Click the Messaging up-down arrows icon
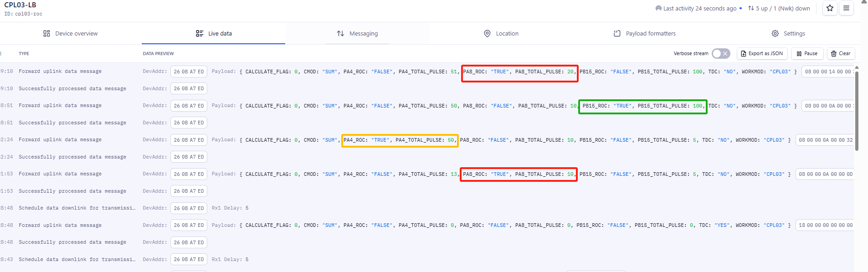 point(340,34)
